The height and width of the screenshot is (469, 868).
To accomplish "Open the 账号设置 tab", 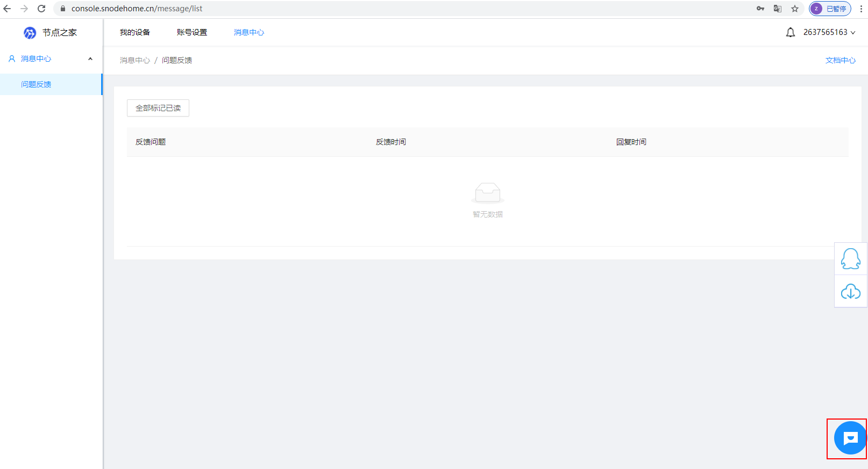I will 192,32.
